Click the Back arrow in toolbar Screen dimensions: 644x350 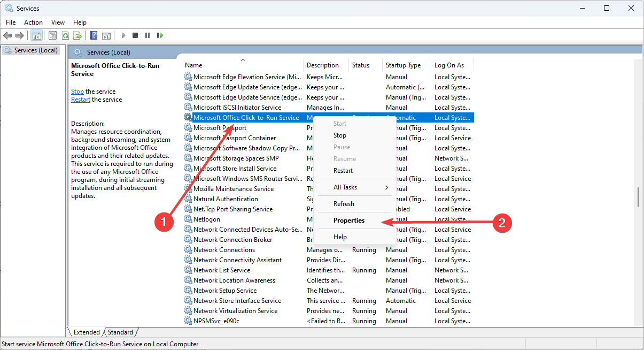[7, 35]
